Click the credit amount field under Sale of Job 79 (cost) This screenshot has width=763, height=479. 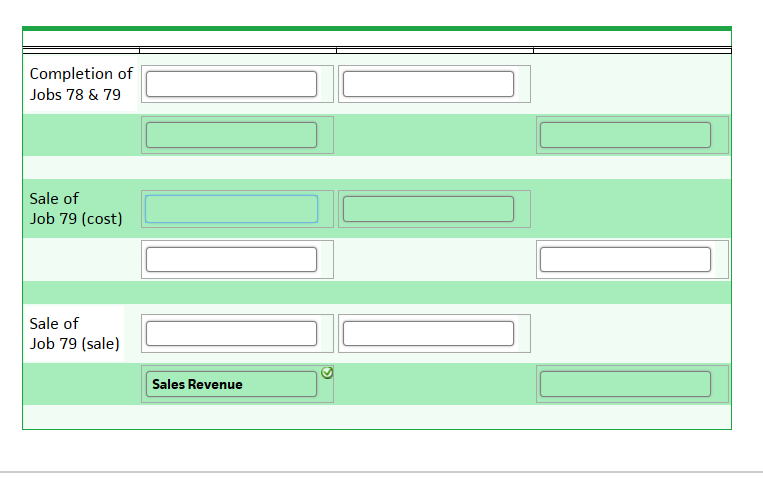(625, 259)
